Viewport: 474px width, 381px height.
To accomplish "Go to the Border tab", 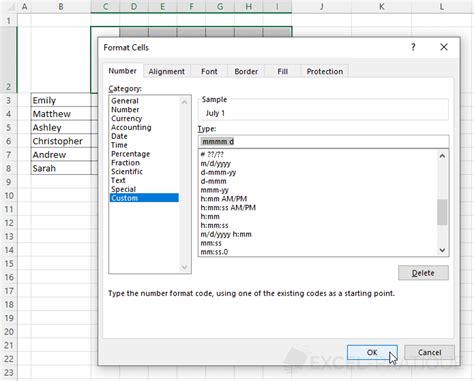I will pyautogui.click(x=246, y=71).
